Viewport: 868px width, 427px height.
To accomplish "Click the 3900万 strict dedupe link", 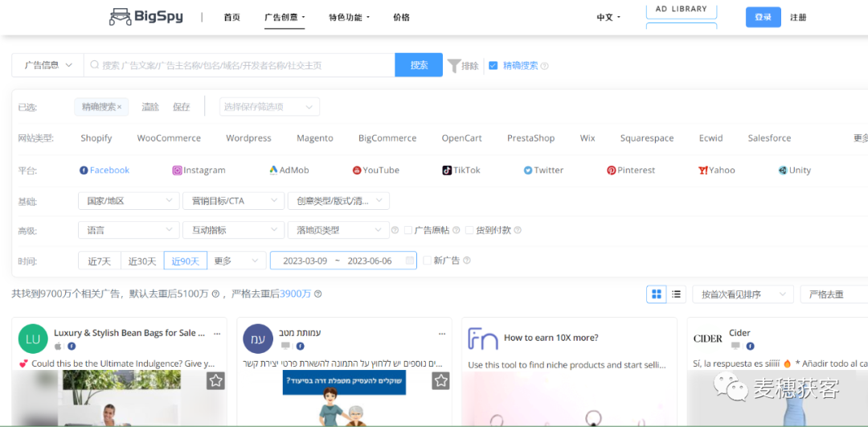I will [x=296, y=294].
